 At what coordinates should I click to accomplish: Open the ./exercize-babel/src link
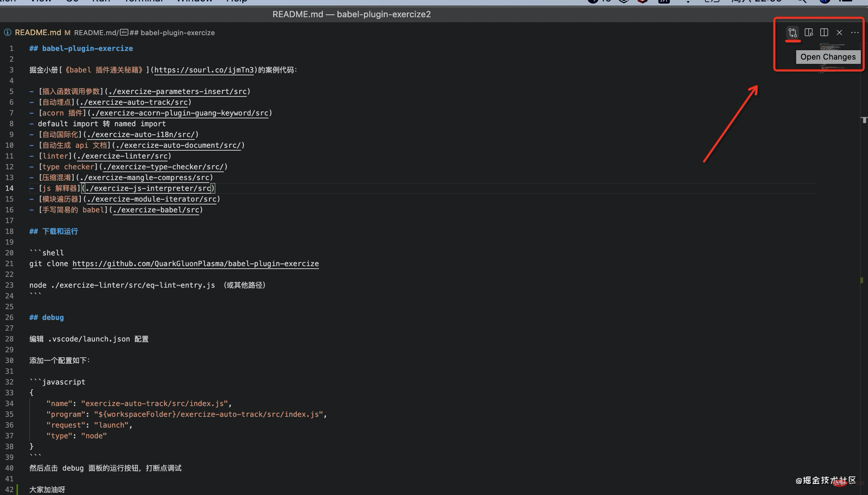tap(156, 210)
